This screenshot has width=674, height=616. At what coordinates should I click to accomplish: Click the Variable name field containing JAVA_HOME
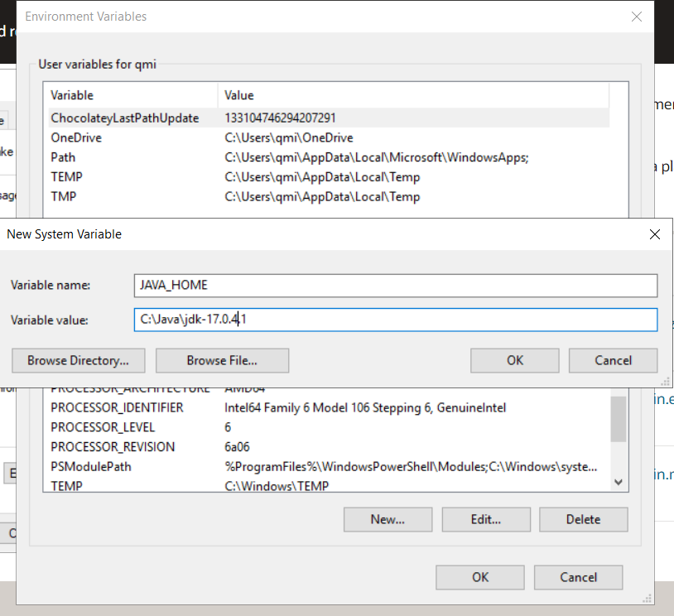[396, 286]
